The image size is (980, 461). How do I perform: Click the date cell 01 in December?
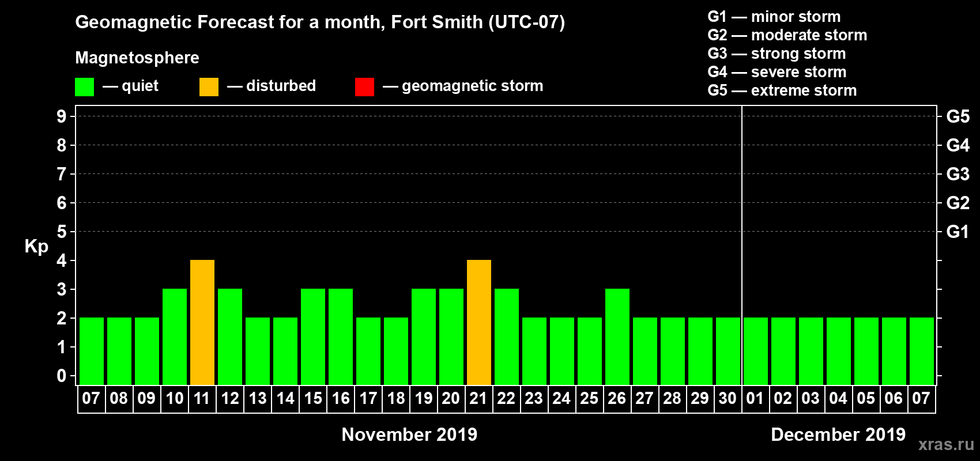point(756,399)
